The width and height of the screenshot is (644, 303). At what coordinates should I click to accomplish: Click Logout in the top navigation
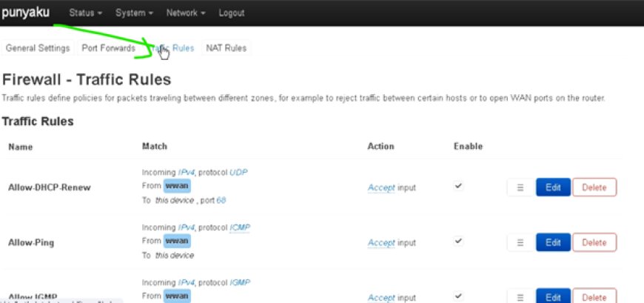click(232, 13)
